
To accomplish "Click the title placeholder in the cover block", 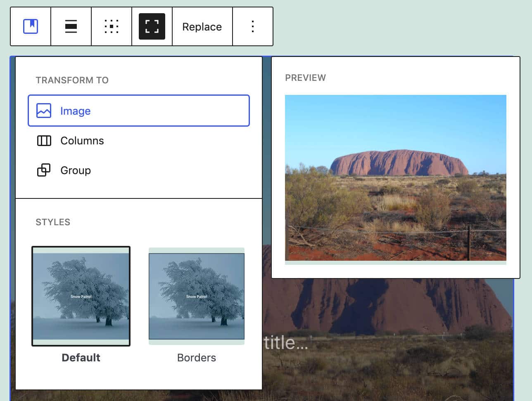I will pos(285,342).
